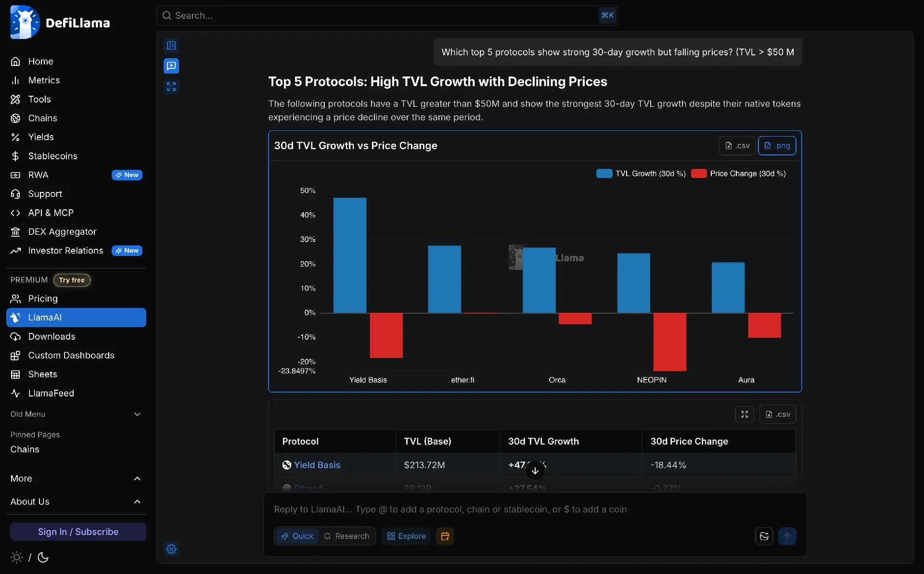Image resolution: width=924 pixels, height=574 pixels.
Task: Click Yield Basis blue TVL bar
Action: pos(350,255)
